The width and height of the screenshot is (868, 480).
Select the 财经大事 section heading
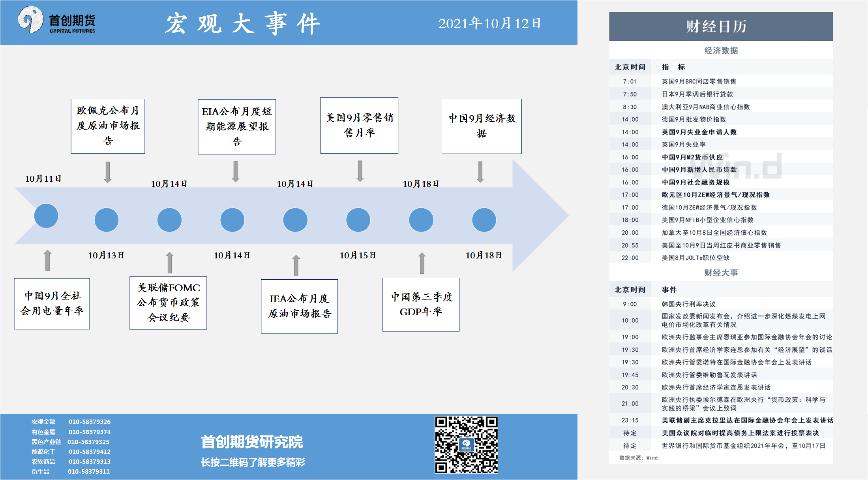(x=721, y=273)
